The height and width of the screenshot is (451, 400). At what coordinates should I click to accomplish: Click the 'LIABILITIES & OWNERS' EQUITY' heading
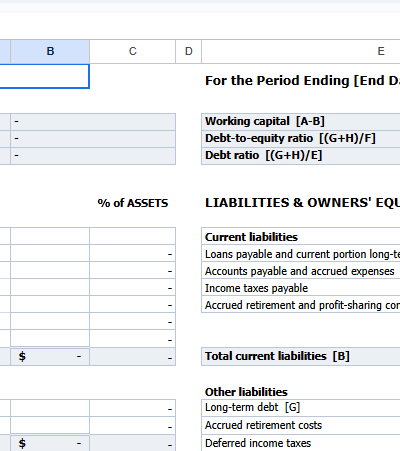[x=302, y=203]
